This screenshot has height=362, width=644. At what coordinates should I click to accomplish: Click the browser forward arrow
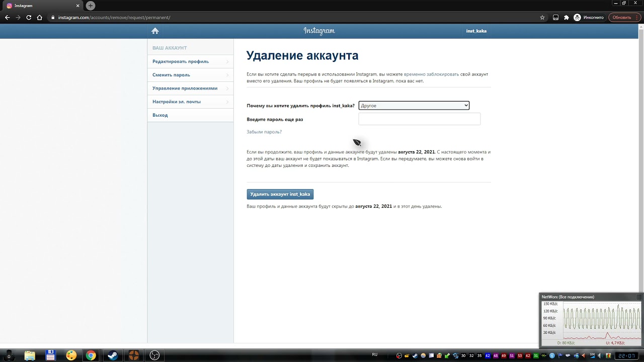(18, 17)
